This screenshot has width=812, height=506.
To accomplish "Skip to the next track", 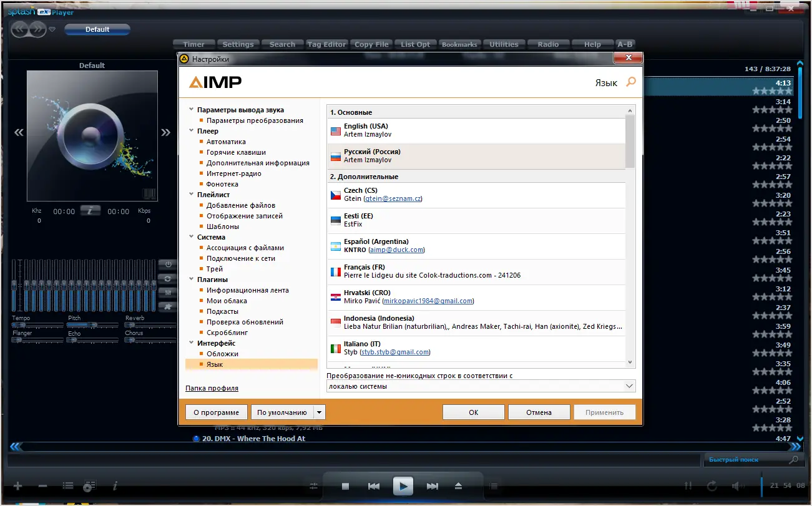I will (432, 486).
